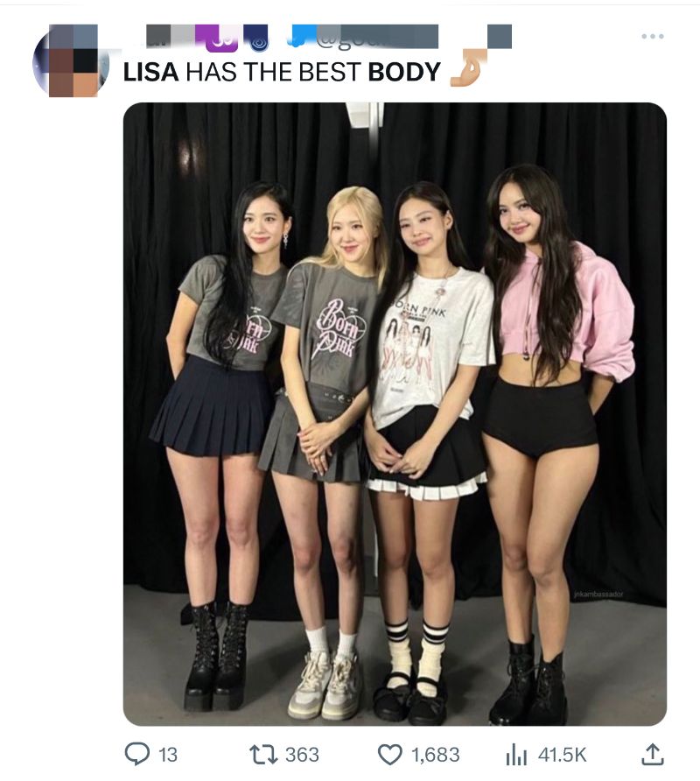View likes via the 1,683 count
This screenshot has height=781, width=700.
point(436,755)
